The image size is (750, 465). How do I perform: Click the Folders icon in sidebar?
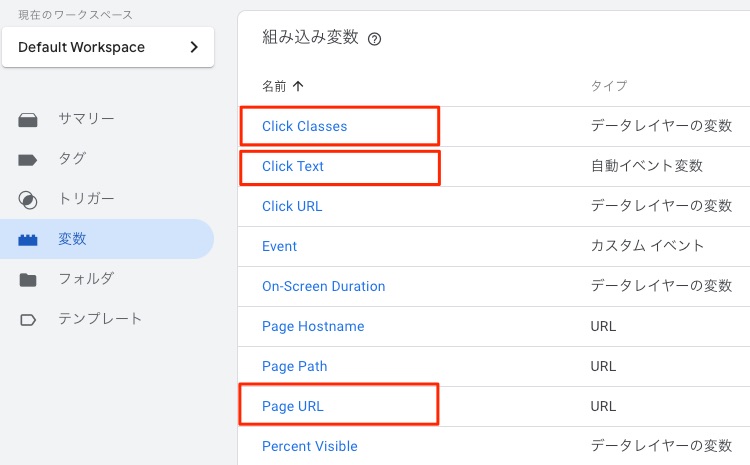(28, 280)
